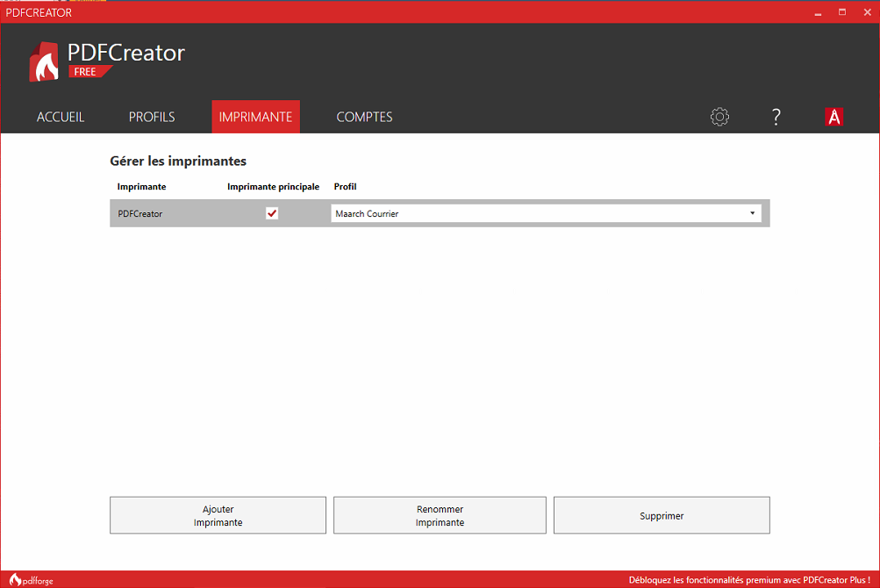Close the PDFCreator window

coord(867,12)
